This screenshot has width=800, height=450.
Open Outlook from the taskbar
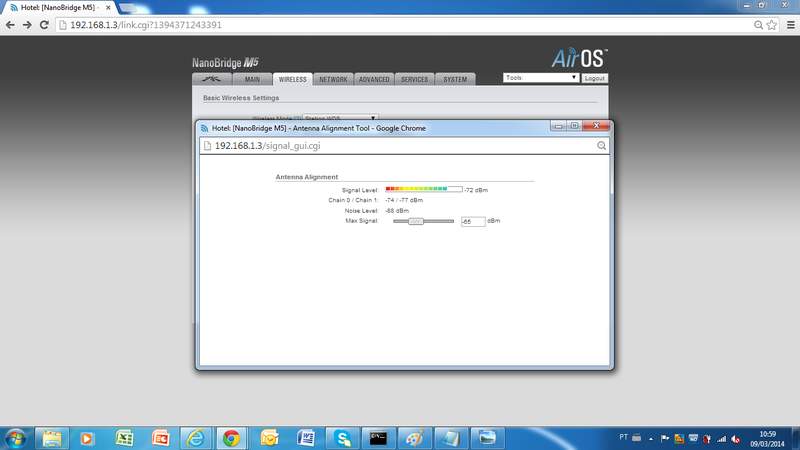[x=269, y=438]
